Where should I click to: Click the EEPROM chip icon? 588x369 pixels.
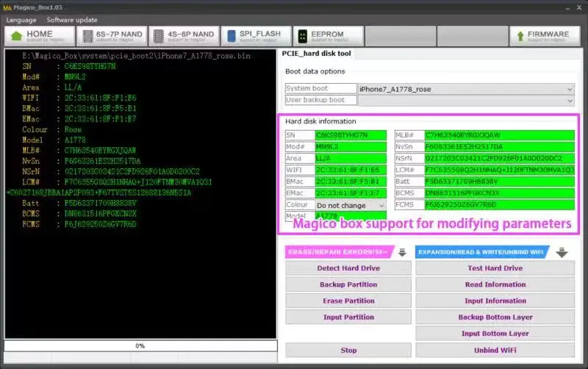pyautogui.click(x=302, y=36)
